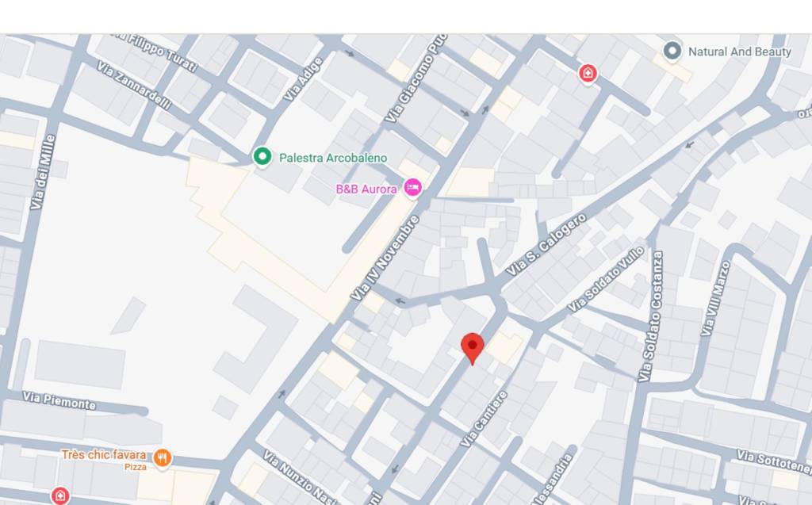Click the red house icon near Natural And Beauty

click(588, 73)
